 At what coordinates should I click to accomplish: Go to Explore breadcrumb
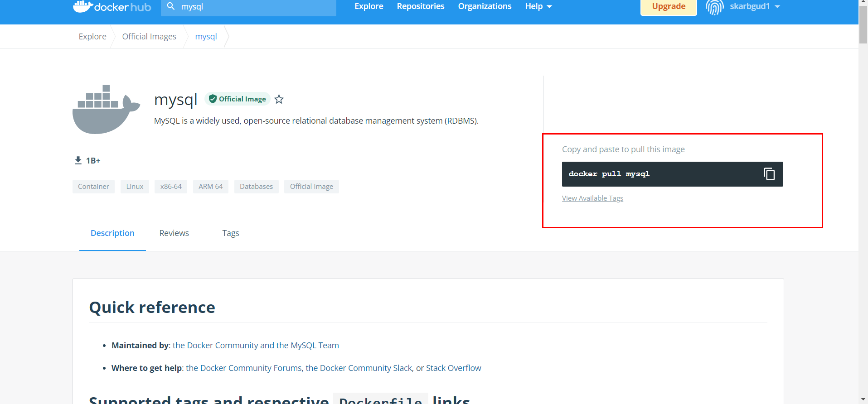coord(92,36)
